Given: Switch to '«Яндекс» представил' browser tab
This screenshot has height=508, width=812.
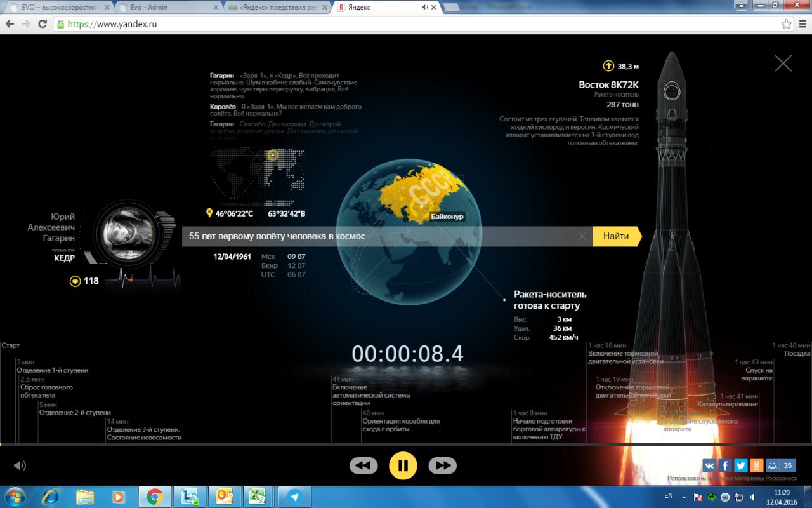Looking at the screenshot, I should point(277,7).
